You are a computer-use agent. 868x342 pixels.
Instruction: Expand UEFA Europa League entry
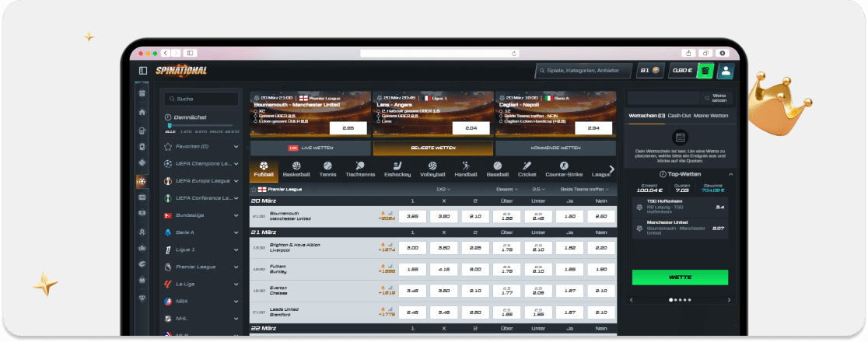pyautogui.click(x=236, y=181)
